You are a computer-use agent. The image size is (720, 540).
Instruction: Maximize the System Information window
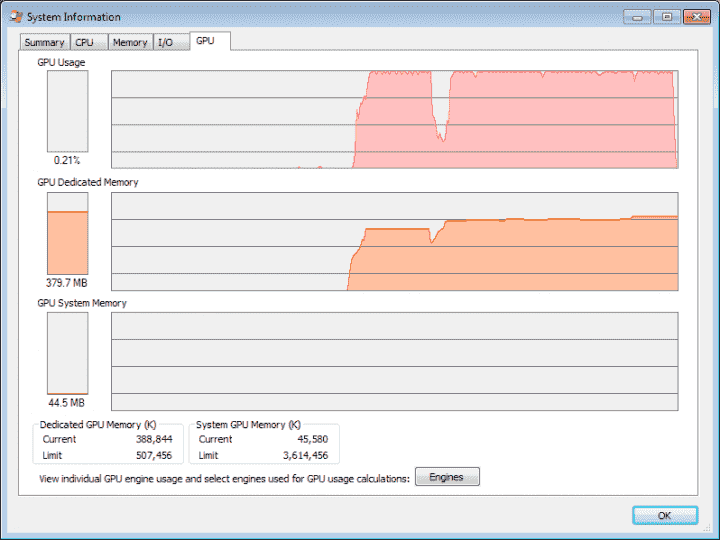667,17
